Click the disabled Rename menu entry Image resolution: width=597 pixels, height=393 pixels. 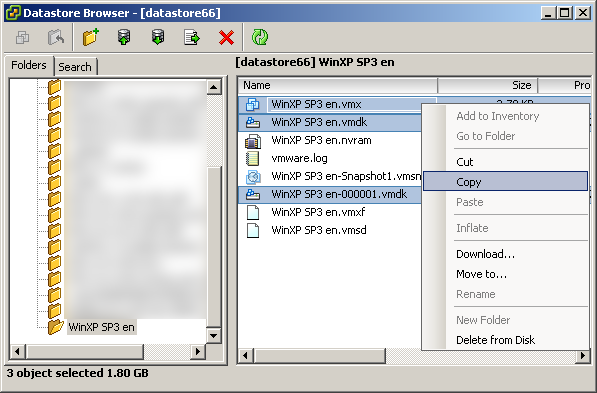[506, 294]
